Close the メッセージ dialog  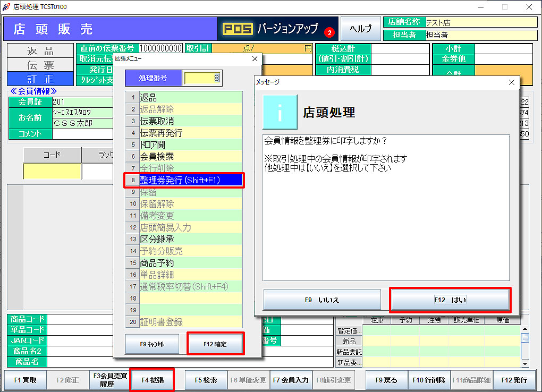511,82
